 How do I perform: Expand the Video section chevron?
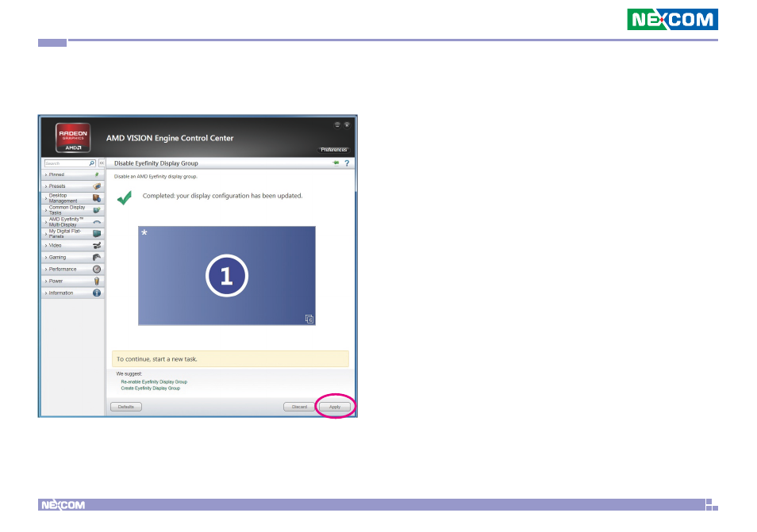coord(46,246)
